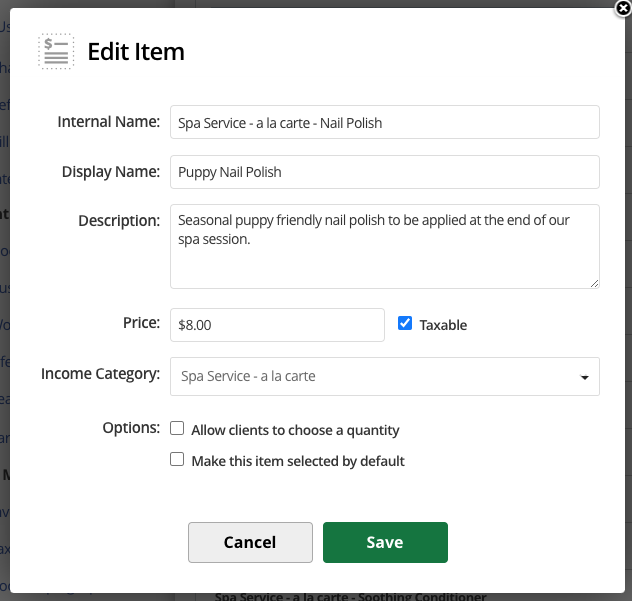632x601 pixels.
Task: Click the Internal Name label
Action: point(108,122)
